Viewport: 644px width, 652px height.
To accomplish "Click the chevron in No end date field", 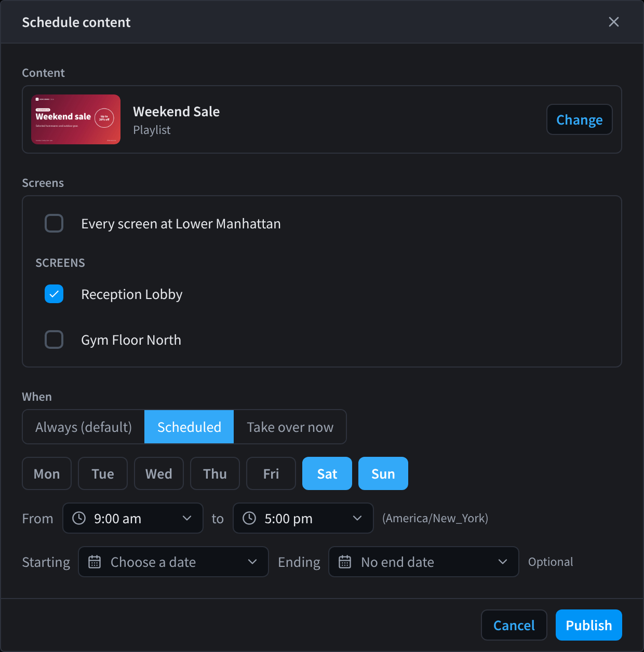I will point(503,562).
